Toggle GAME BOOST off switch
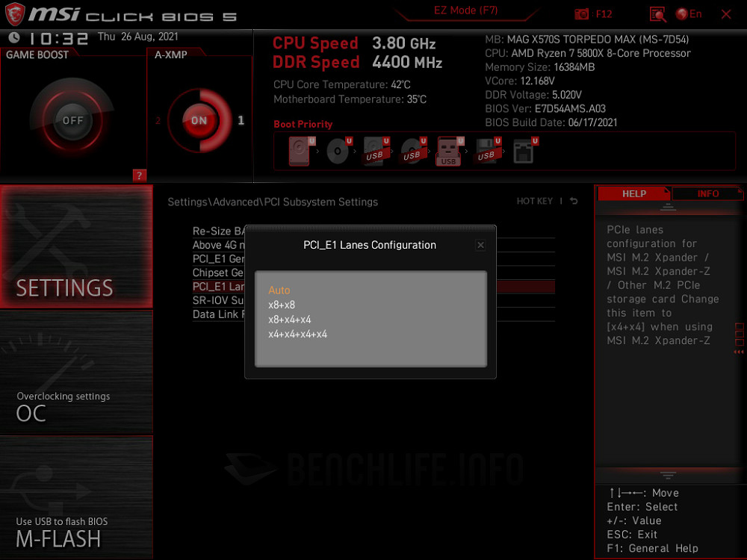This screenshot has height=560, width=747. click(72, 119)
